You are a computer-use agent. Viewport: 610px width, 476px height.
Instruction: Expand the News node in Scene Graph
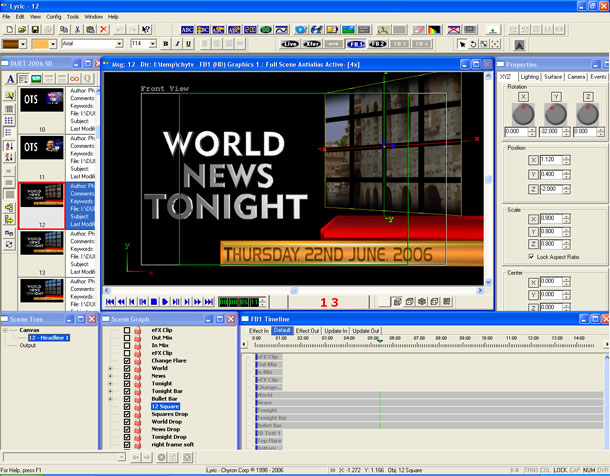[110, 376]
